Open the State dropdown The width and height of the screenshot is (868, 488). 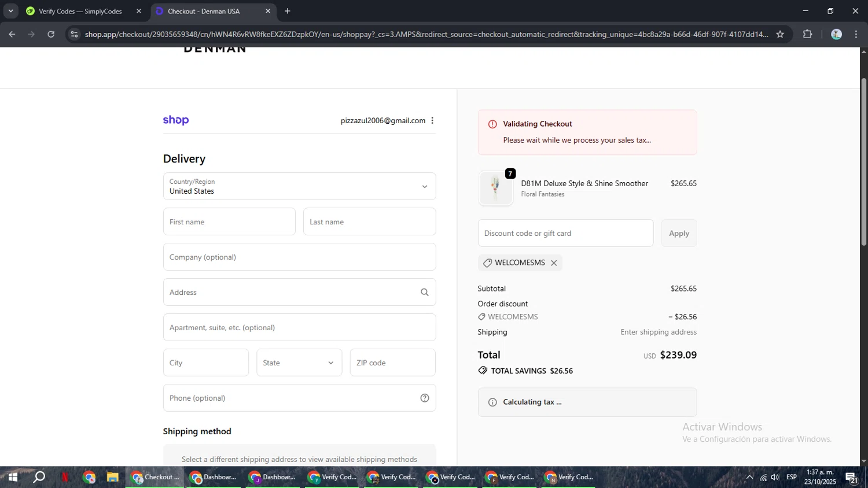click(x=299, y=363)
